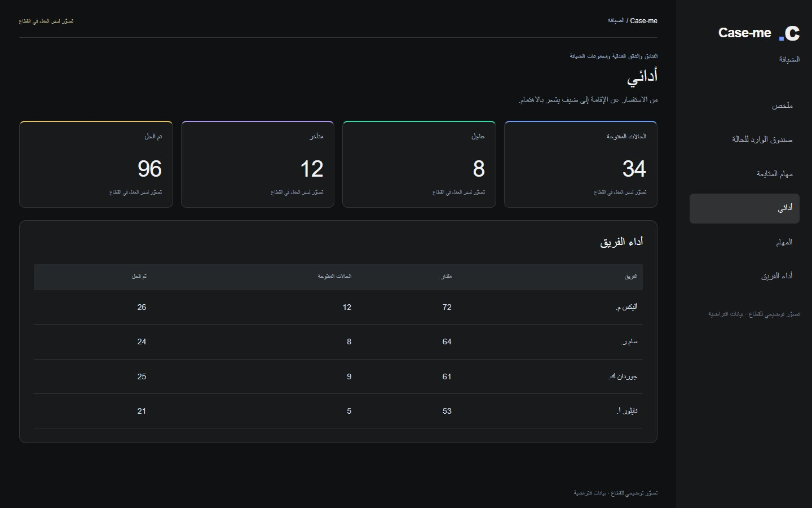Select the جوردان ك. team row name

click(623, 376)
